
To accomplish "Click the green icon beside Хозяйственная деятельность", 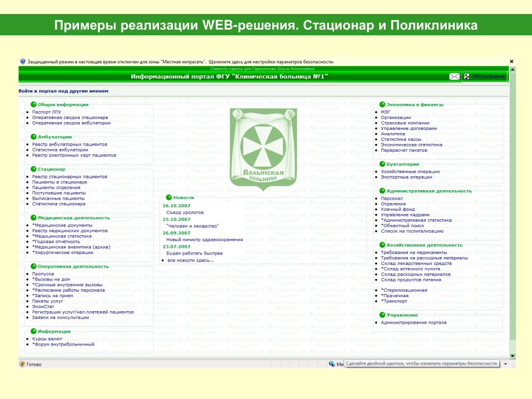I will pos(382,245).
